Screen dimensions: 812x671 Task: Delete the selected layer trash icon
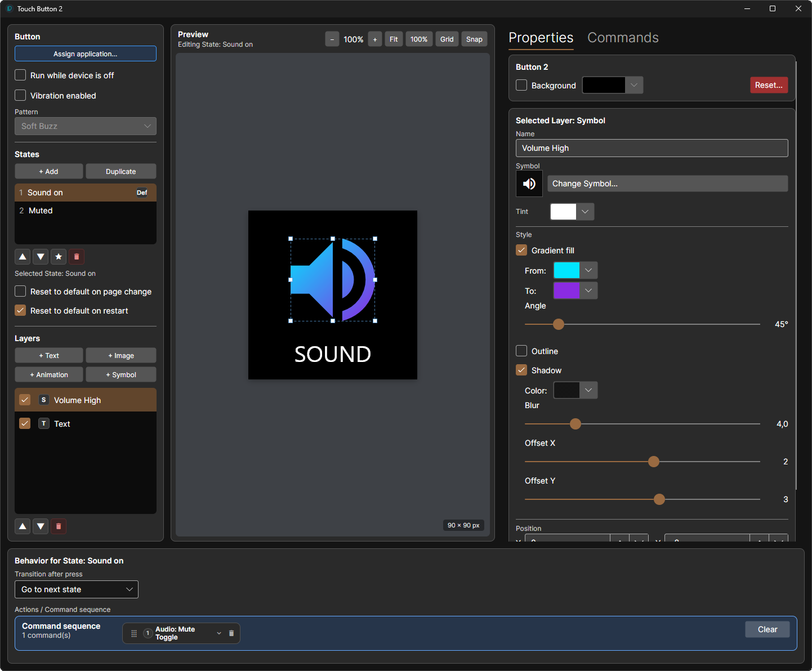click(59, 526)
